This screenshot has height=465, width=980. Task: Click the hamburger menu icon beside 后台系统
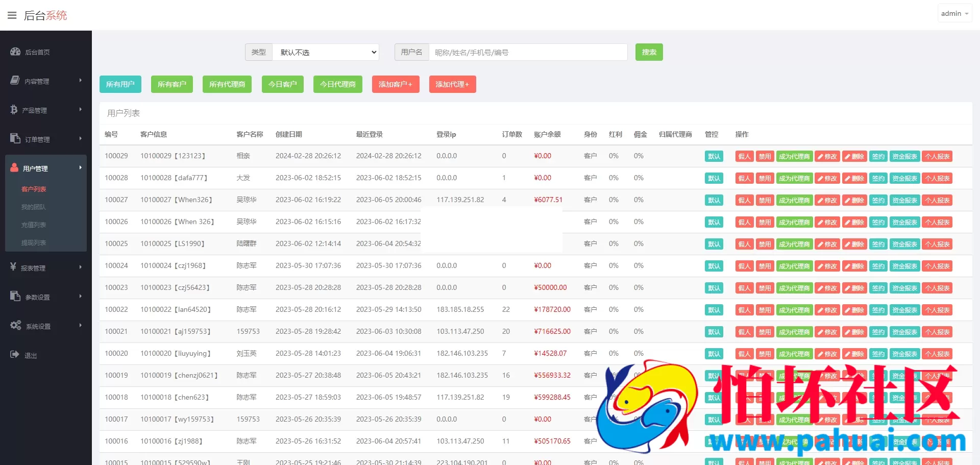(x=12, y=15)
